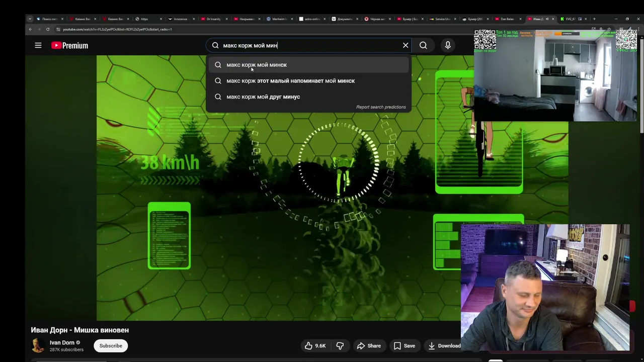Run the search with the magnifier button

pos(423,45)
